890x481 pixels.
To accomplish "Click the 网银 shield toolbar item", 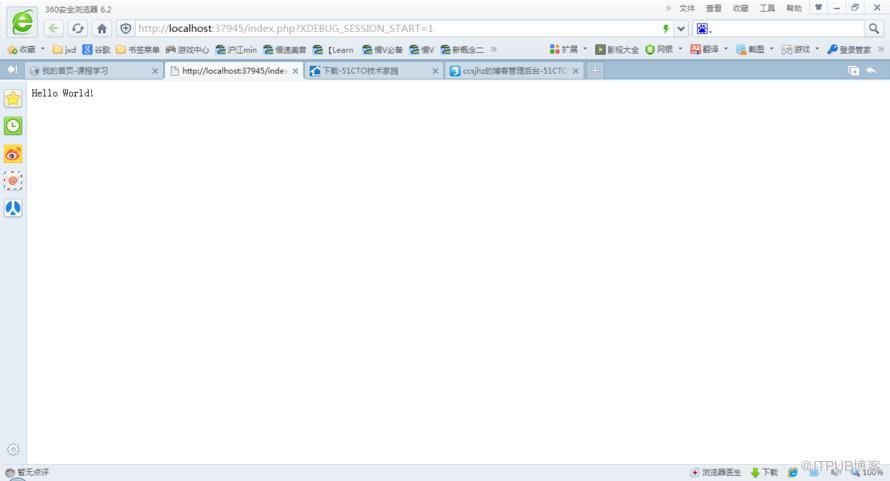I will point(658,49).
